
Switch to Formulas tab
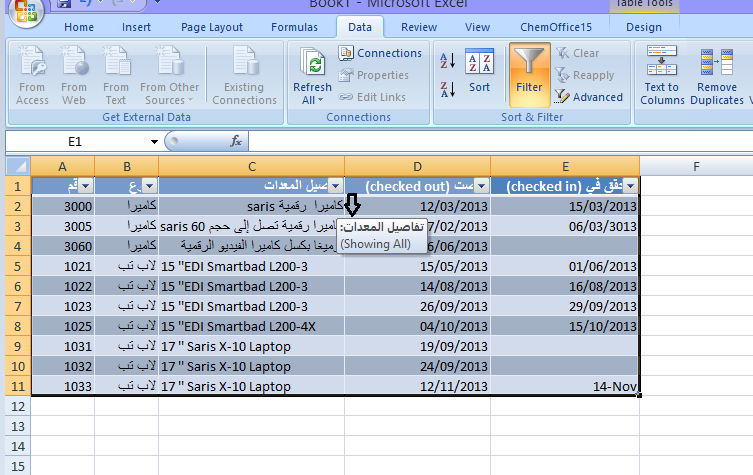point(294,27)
